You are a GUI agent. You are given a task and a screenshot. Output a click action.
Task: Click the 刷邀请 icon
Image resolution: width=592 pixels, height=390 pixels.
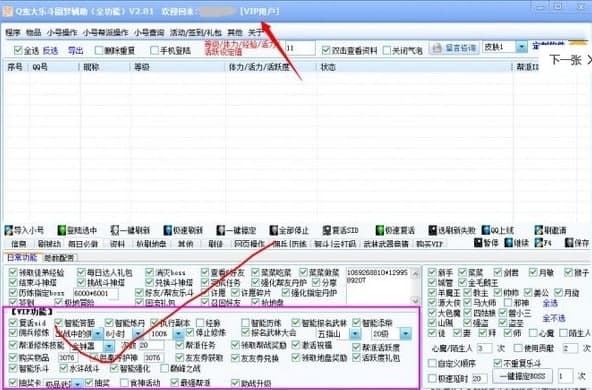539,230
